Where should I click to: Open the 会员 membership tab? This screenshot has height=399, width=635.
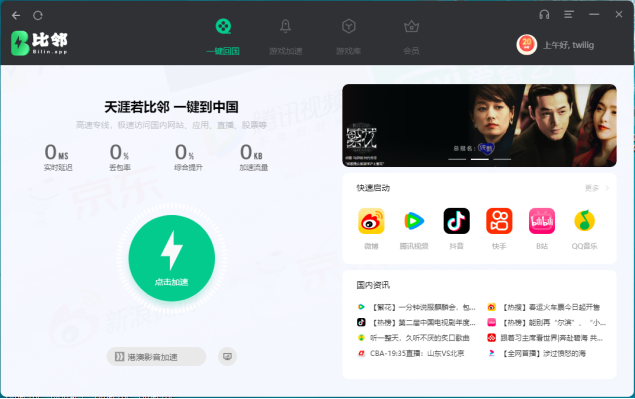[411, 37]
